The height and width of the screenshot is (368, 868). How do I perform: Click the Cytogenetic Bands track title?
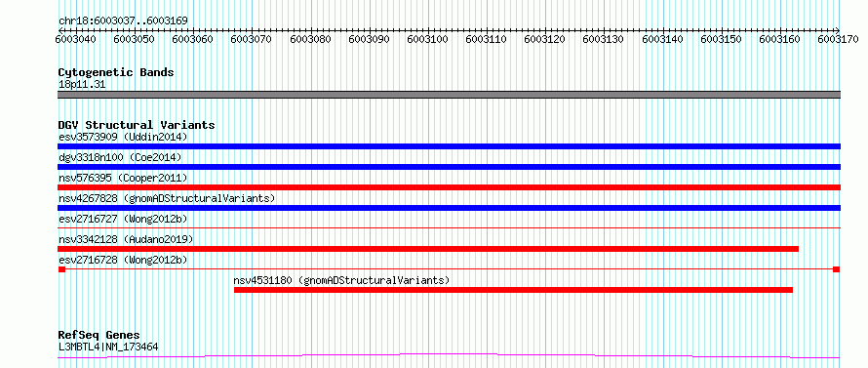pos(116,72)
